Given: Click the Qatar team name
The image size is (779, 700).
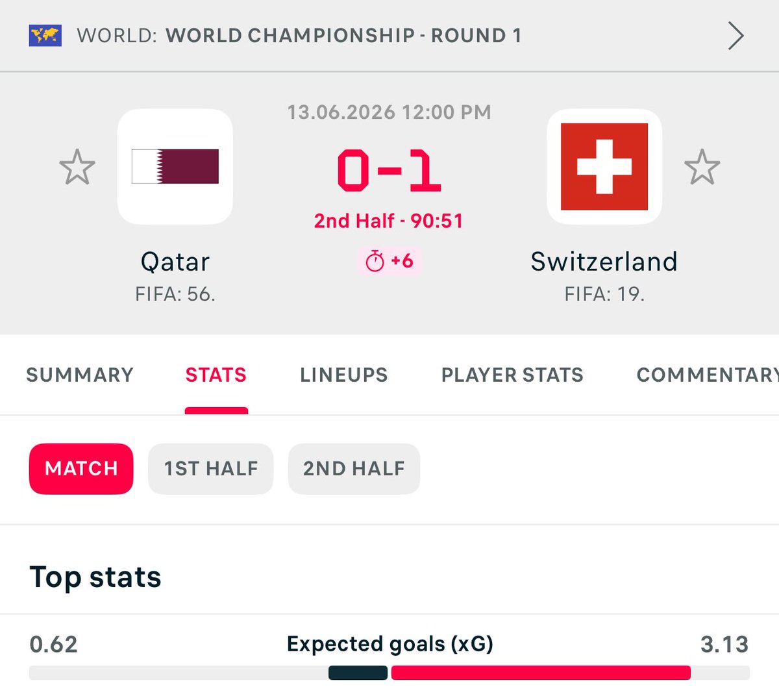Looking at the screenshot, I should 175,262.
